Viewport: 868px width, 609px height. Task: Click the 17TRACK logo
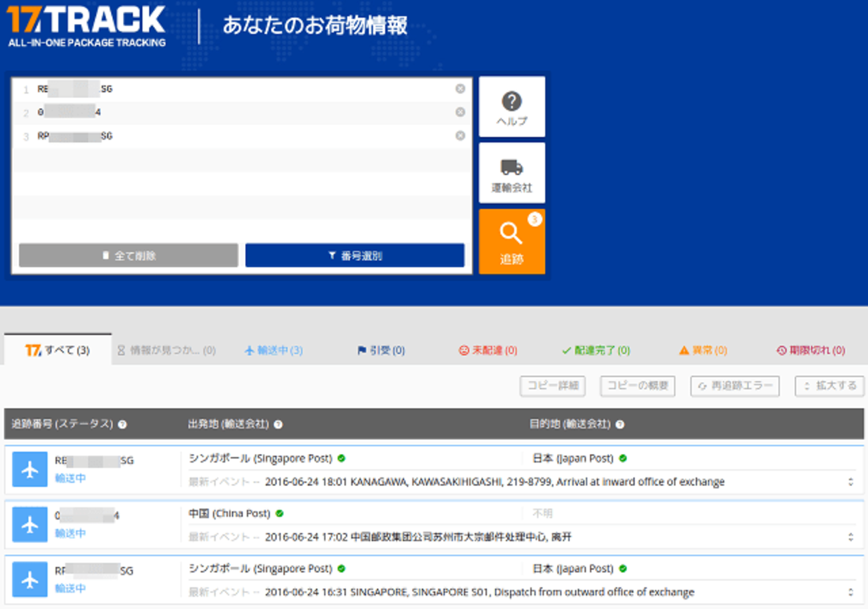pyautogui.click(x=86, y=27)
